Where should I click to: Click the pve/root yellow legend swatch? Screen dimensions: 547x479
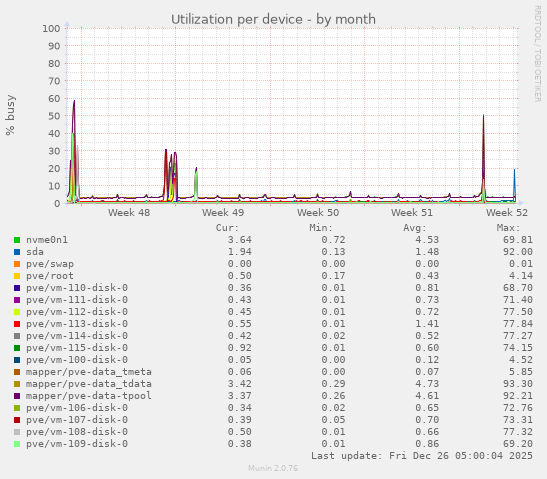click(17, 276)
